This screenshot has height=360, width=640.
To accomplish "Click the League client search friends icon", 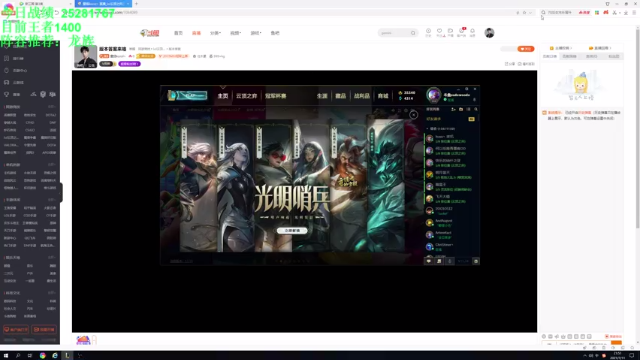I will click(476, 109).
